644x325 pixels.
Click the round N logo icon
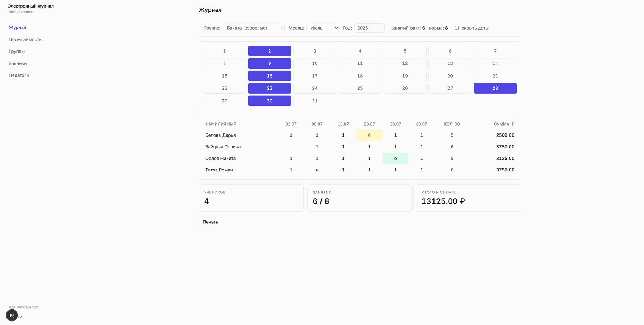pos(12,315)
